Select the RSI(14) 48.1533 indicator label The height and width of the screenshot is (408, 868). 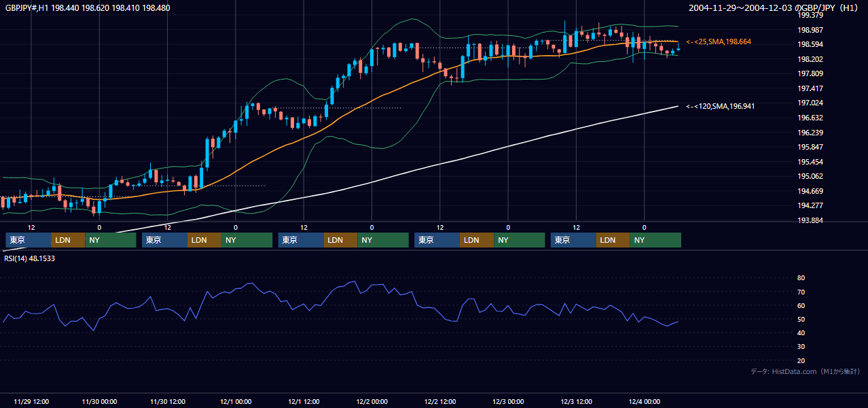(30, 258)
